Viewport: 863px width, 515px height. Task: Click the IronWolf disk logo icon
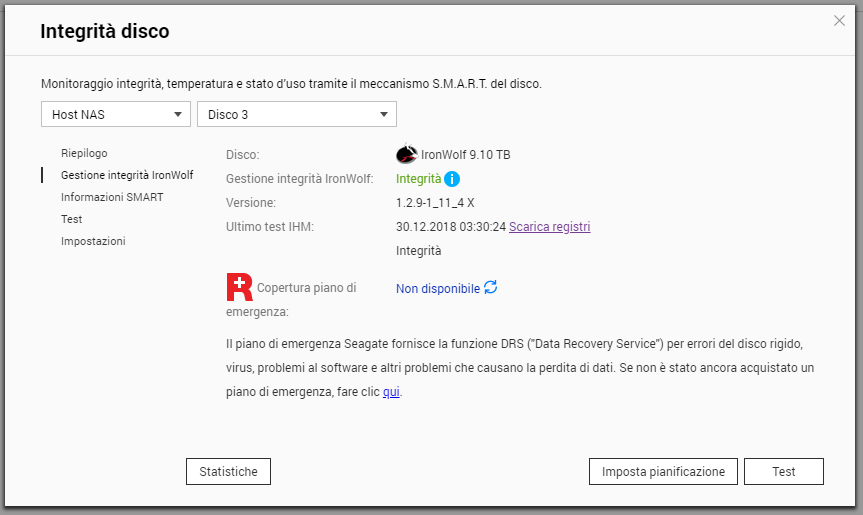pyautogui.click(x=406, y=155)
